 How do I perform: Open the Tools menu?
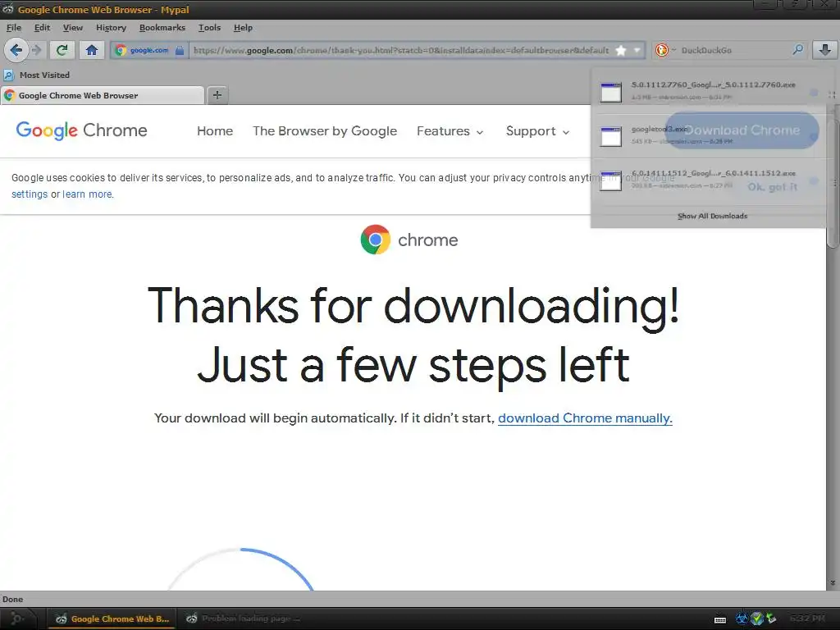[x=209, y=27]
